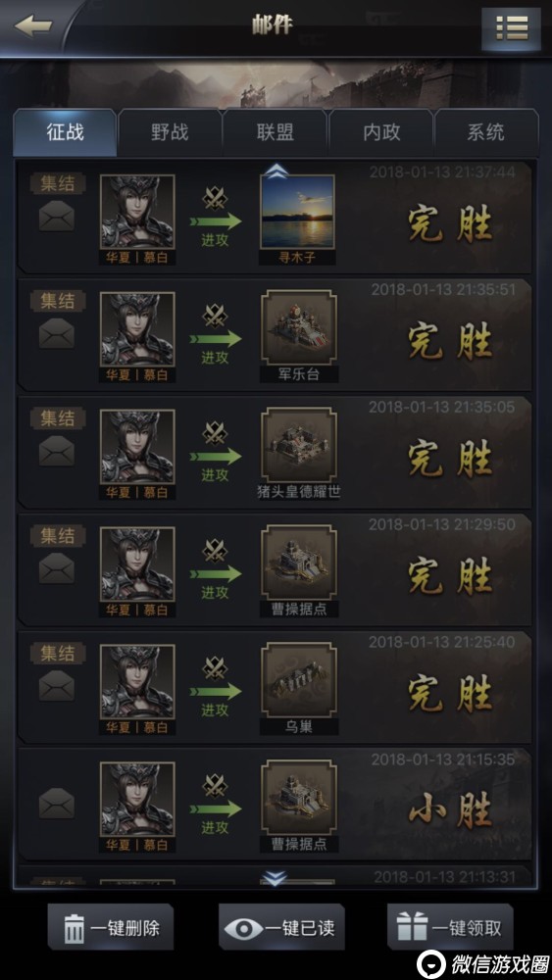Select the 系统 tab
This screenshot has width=552, height=980.
click(486, 132)
